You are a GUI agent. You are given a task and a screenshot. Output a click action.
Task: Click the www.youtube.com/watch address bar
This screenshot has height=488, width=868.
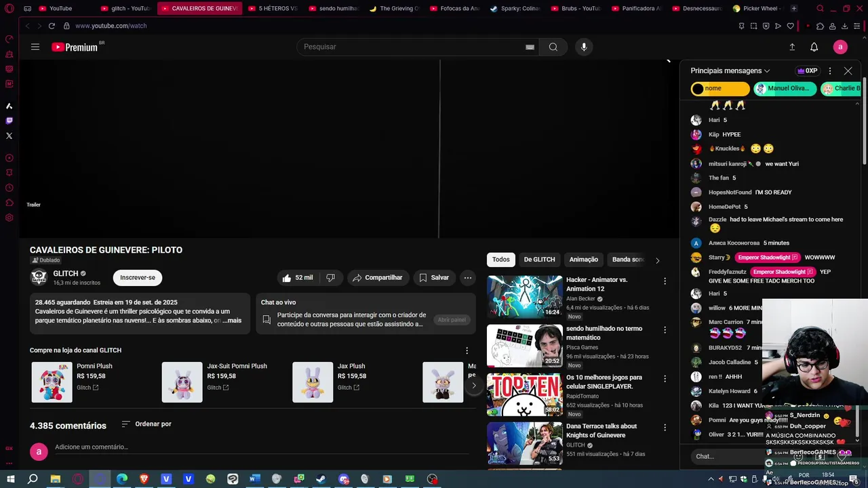111,26
